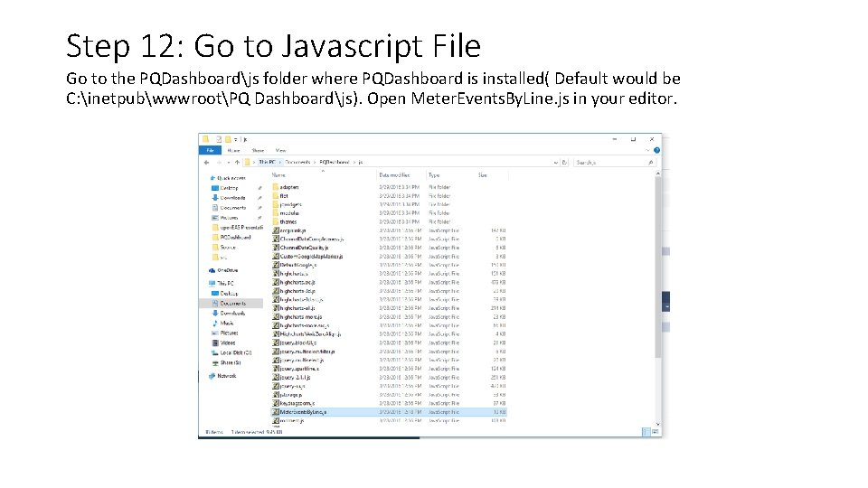Image resolution: width=868 pixels, height=488 pixels.
Task: Expand the address bar history dropdown
Action: (555, 162)
